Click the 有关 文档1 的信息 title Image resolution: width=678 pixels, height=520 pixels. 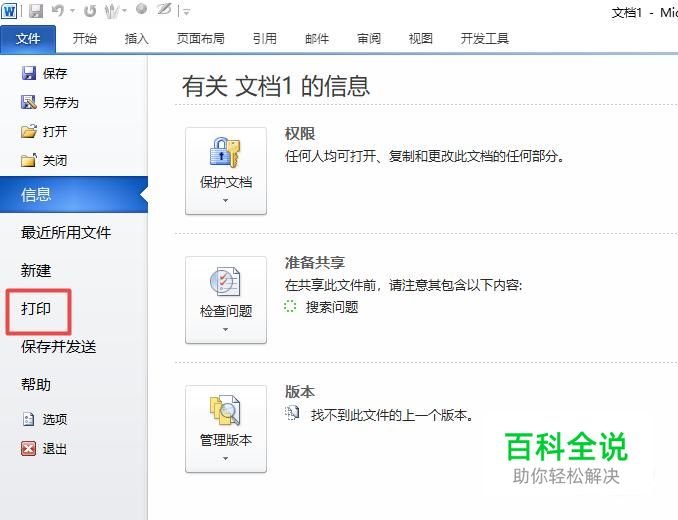[x=276, y=86]
